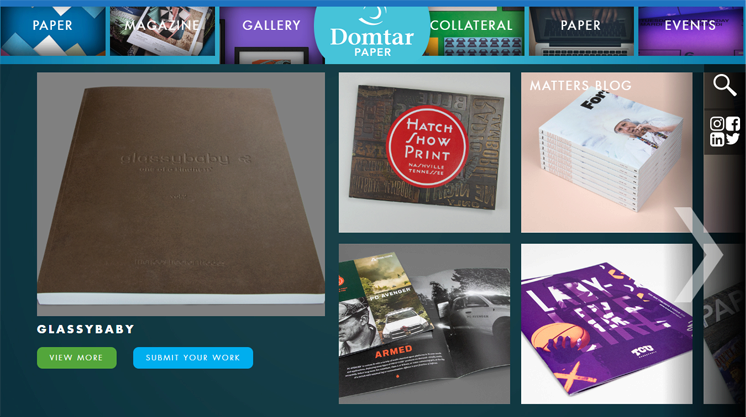Select the Collateral navigation tile
Image resolution: width=746 pixels, height=417 pixels.
475,31
